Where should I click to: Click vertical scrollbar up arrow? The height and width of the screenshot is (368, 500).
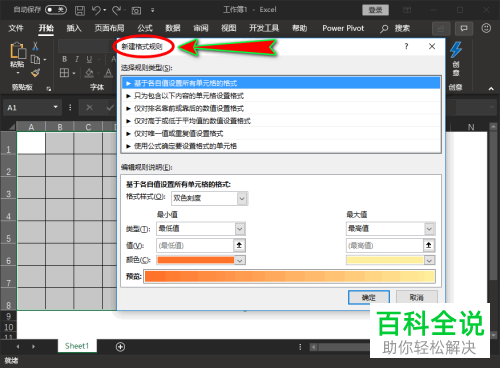point(494,127)
